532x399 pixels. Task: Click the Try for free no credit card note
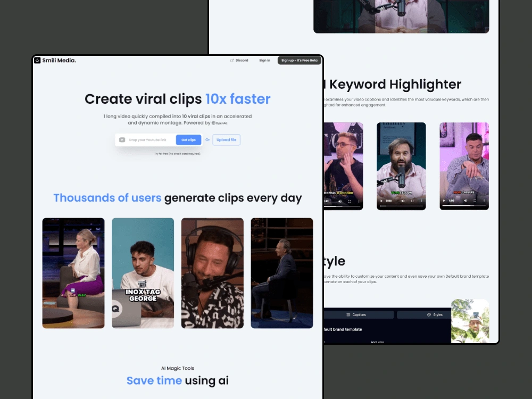[x=178, y=154]
